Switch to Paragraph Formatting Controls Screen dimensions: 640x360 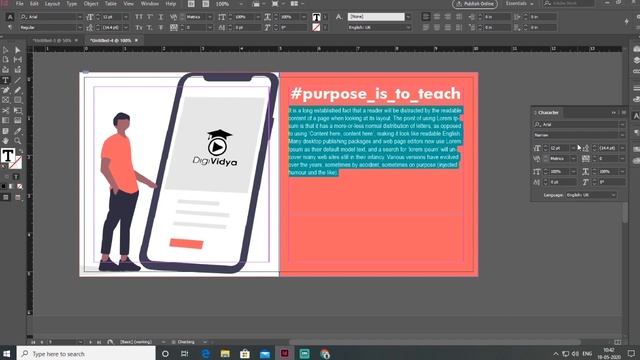click(10, 28)
